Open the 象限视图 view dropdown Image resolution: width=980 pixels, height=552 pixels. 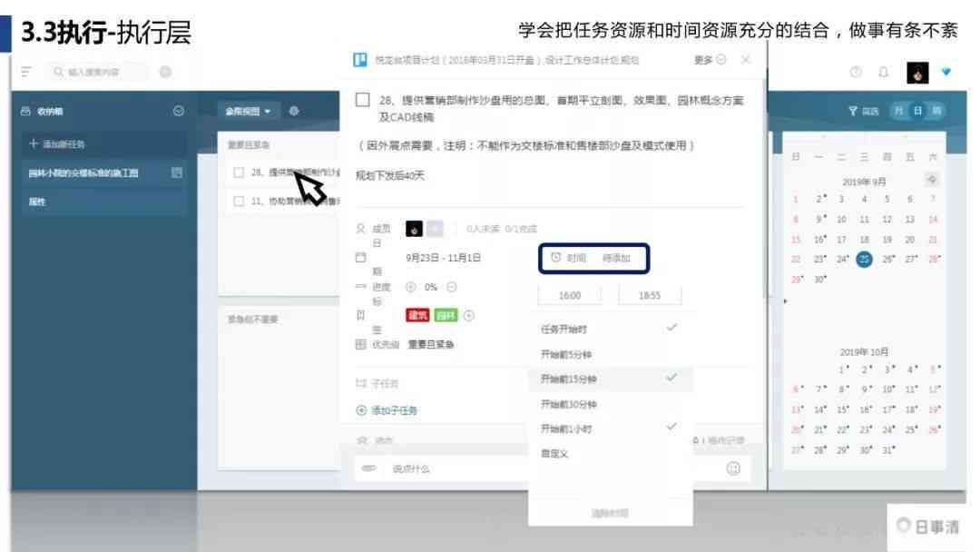tap(248, 112)
